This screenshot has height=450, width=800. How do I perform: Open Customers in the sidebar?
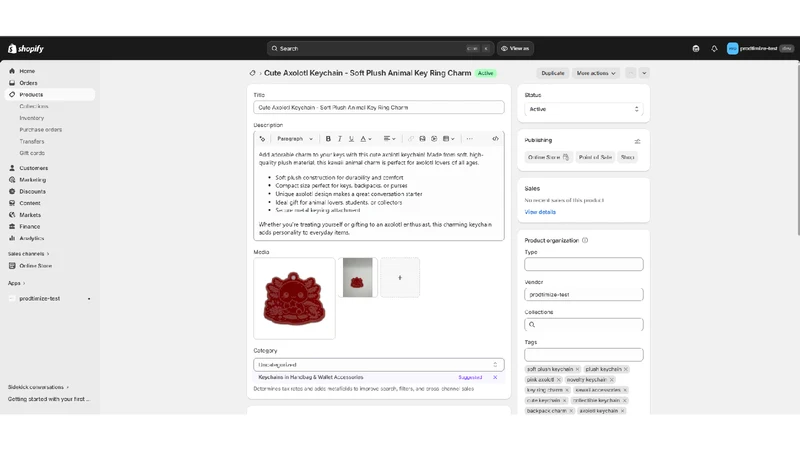pos(34,168)
